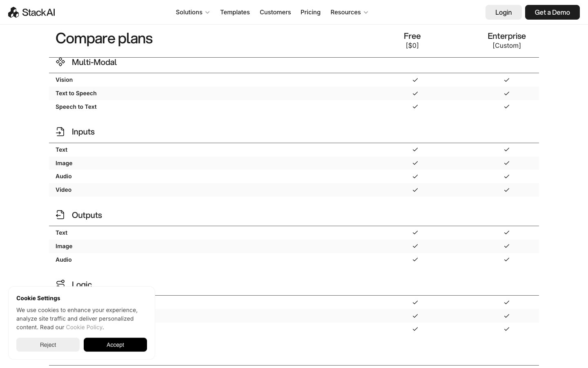
Task: Click the Outputs section icon
Action: 60,215
